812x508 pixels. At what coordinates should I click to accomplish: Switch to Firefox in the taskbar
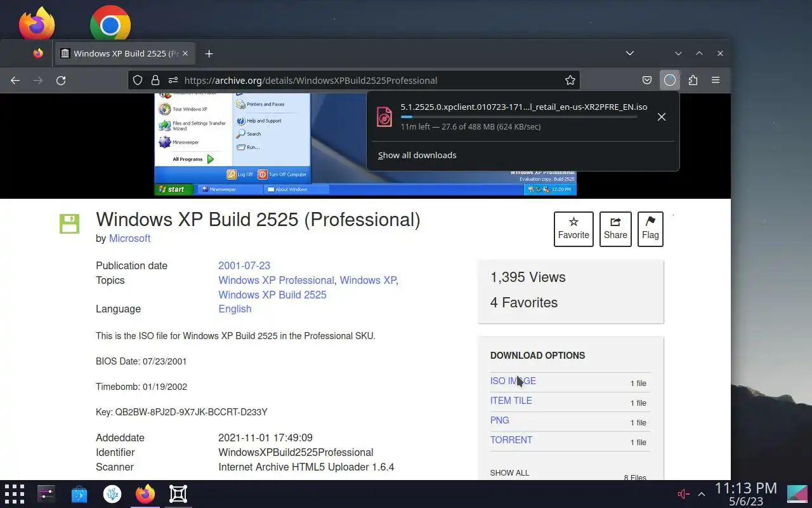[x=145, y=494]
